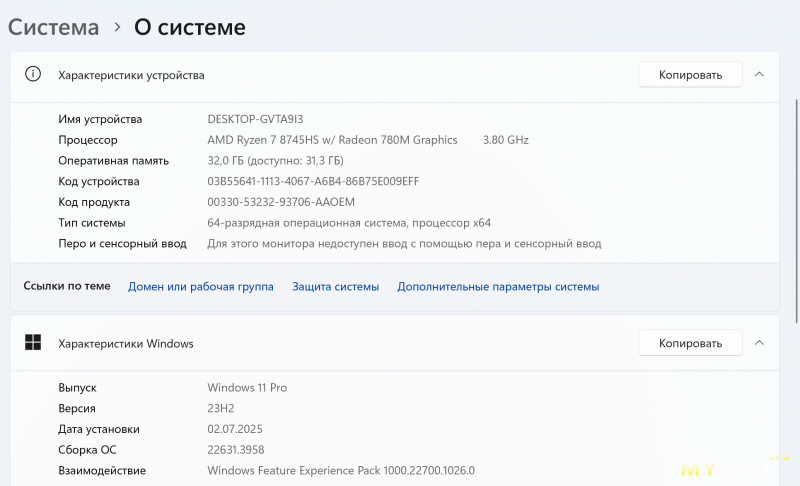Select product ID 00330-53232-93706-AAOEM
The height and width of the screenshot is (486, 800).
281,202
